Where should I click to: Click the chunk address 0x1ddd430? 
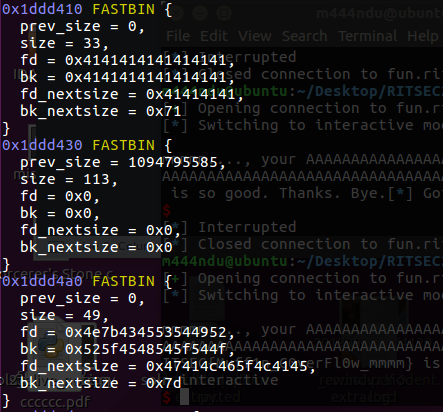coord(42,145)
